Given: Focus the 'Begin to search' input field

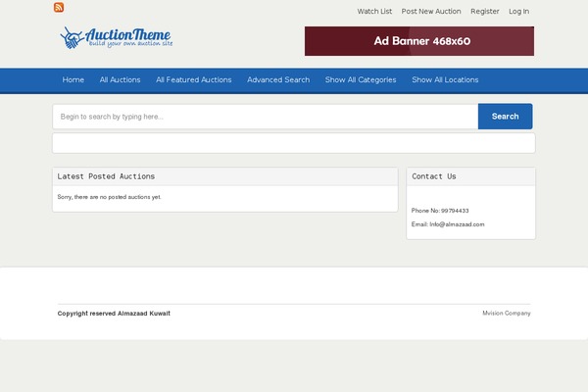Looking at the screenshot, I should pos(266,117).
